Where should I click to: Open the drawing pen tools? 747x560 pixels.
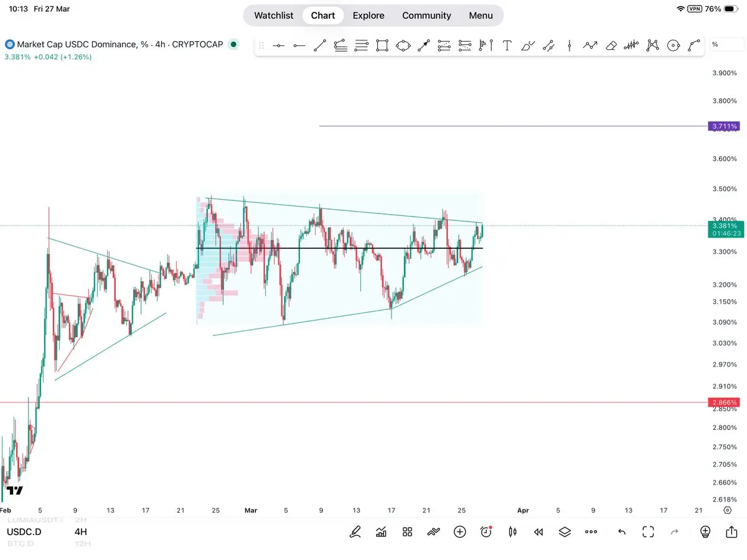pyautogui.click(x=355, y=532)
